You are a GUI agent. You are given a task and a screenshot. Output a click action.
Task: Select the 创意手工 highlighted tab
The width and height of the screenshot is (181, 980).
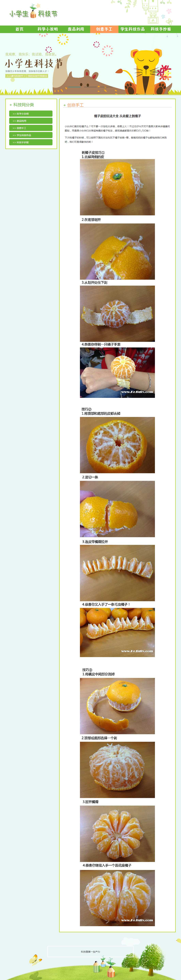point(104,29)
